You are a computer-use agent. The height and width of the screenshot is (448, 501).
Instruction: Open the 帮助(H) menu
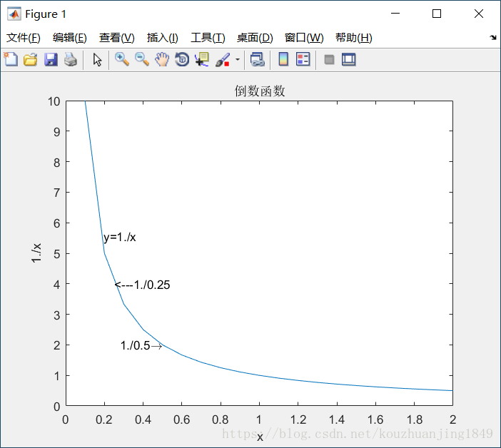(x=354, y=38)
